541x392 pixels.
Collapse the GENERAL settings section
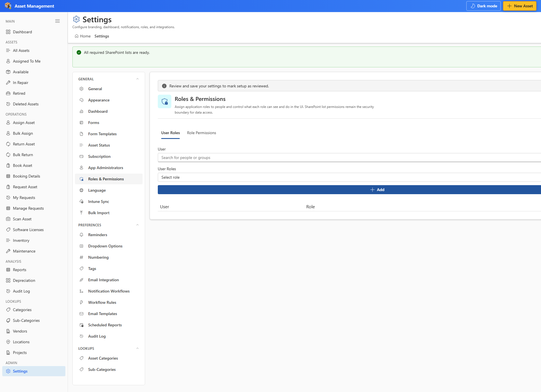coord(138,79)
